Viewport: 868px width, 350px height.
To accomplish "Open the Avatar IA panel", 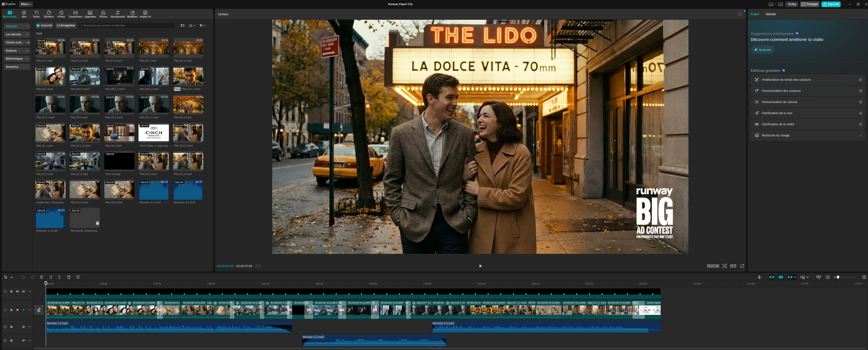I will tap(145, 14).
